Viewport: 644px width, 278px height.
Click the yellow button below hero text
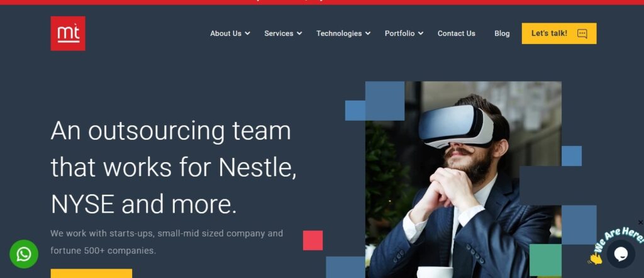tap(91, 274)
